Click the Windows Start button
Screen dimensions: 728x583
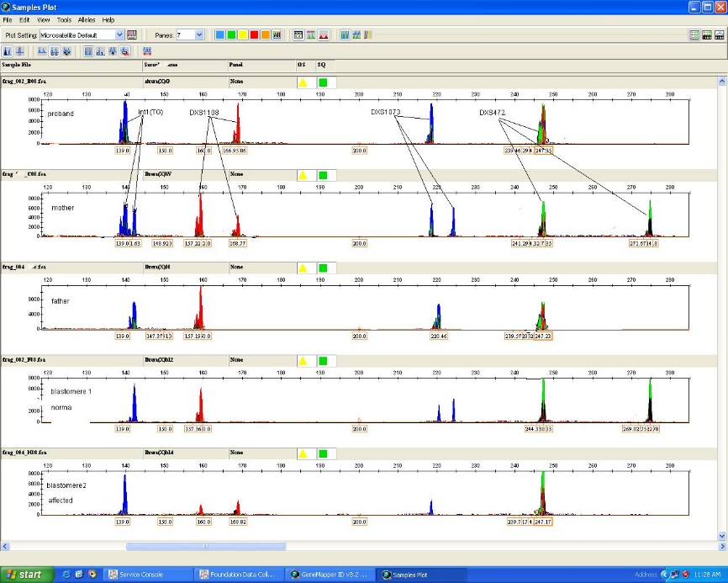(24, 575)
